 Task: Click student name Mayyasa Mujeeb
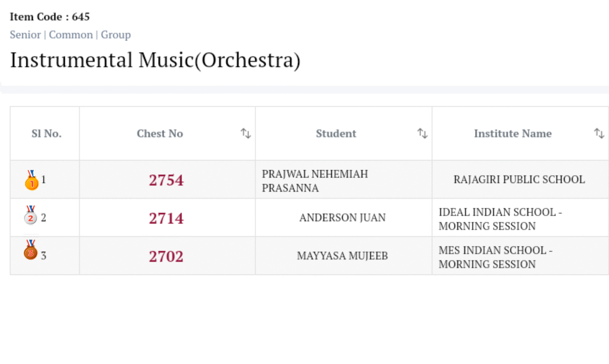click(x=343, y=256)
